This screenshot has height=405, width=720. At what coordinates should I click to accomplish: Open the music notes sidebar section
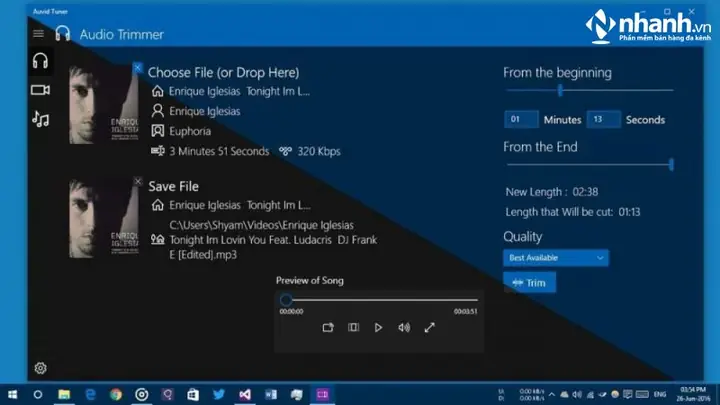40,119
